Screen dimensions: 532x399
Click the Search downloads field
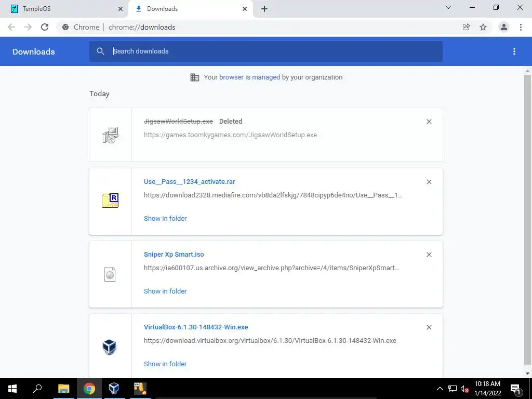266,51
